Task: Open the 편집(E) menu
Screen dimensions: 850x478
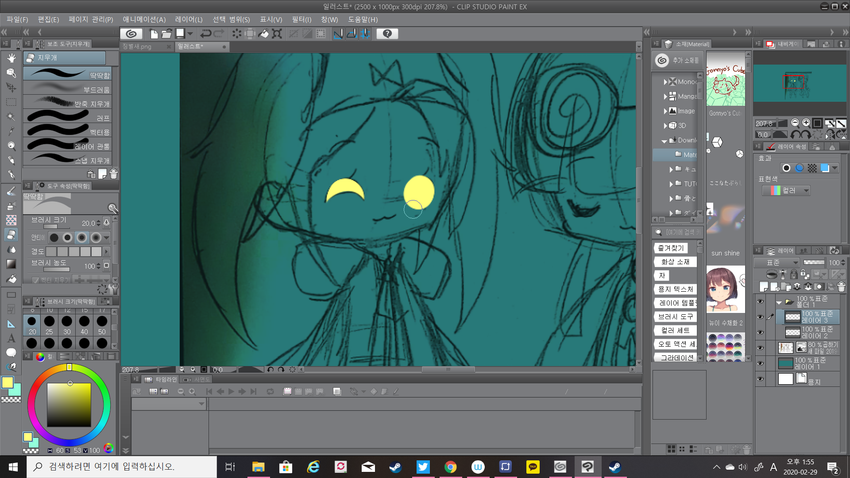Action: pos(48,19)
